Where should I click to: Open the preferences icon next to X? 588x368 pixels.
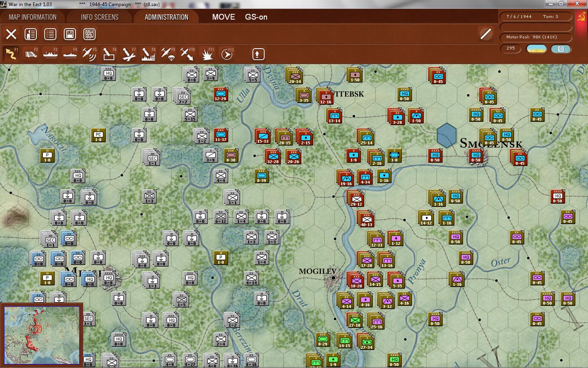[x=31, y=34]
